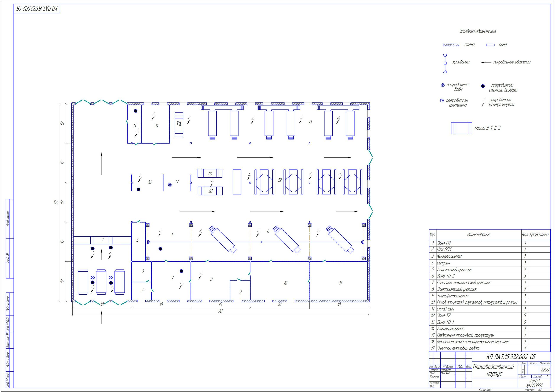
Task: Click the acetylene consumer symbol near room 17
Action: tap(170, 185)
